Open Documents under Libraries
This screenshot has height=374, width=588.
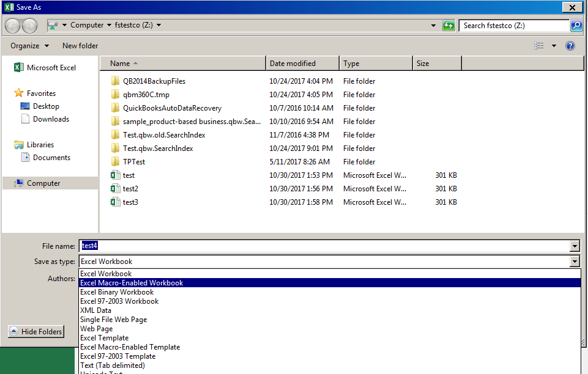click(x=52, y=158)
